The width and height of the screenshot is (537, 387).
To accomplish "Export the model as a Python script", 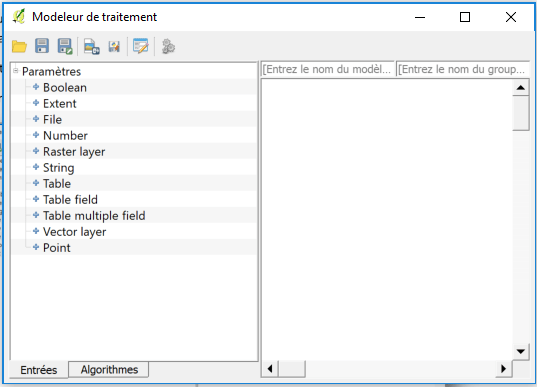I will (114, 46).
